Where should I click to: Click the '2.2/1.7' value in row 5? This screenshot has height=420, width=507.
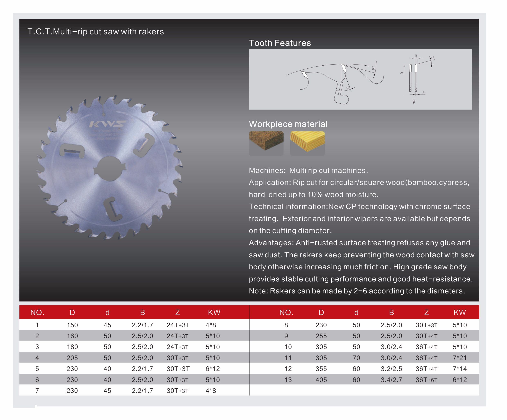142,369
